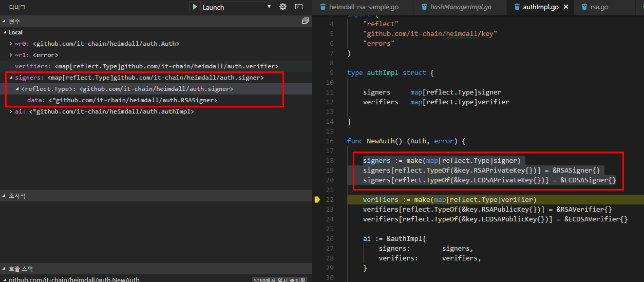Click the 디버그 panel title
Screen dimensions: 644x282
[x=17, y=7]
